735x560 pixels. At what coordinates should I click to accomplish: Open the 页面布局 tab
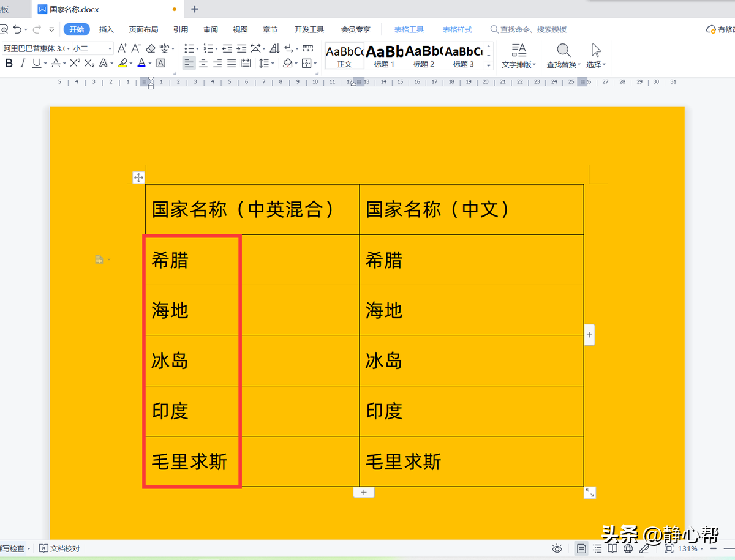pyautogui.click(x=143, y=29)
